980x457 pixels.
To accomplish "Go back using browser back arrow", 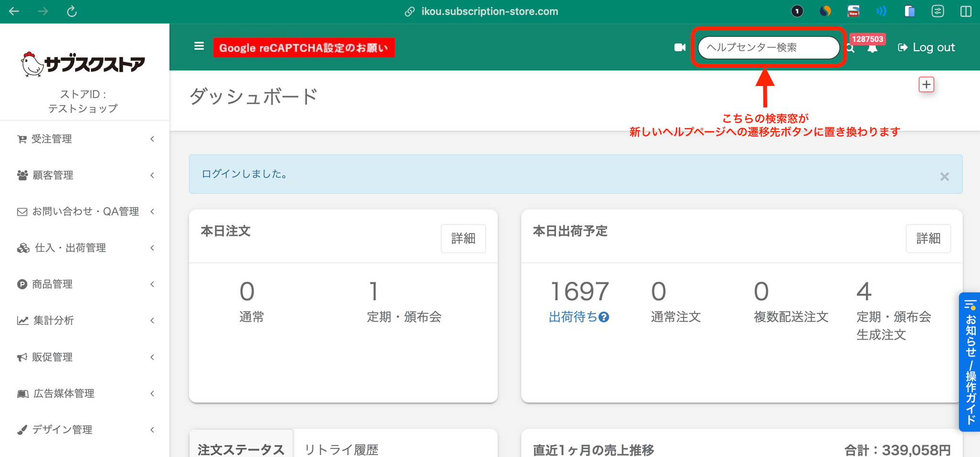I will 14,11.
